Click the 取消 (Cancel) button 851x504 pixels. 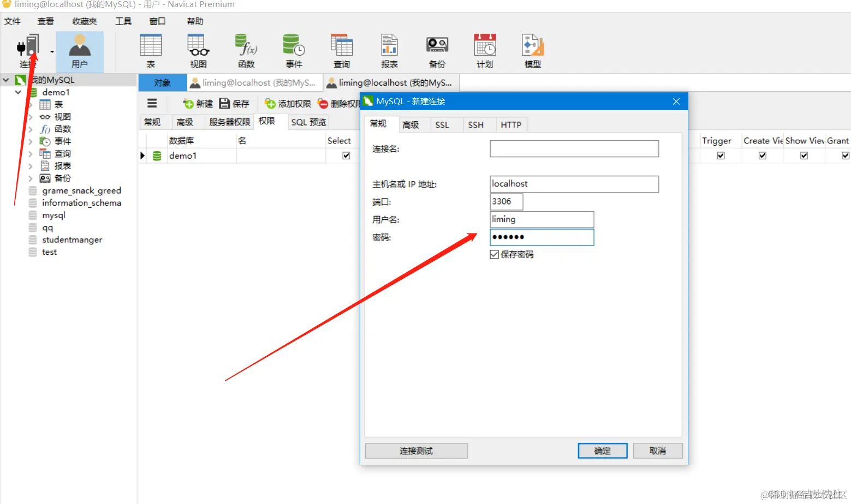click(x=658, y=451)
